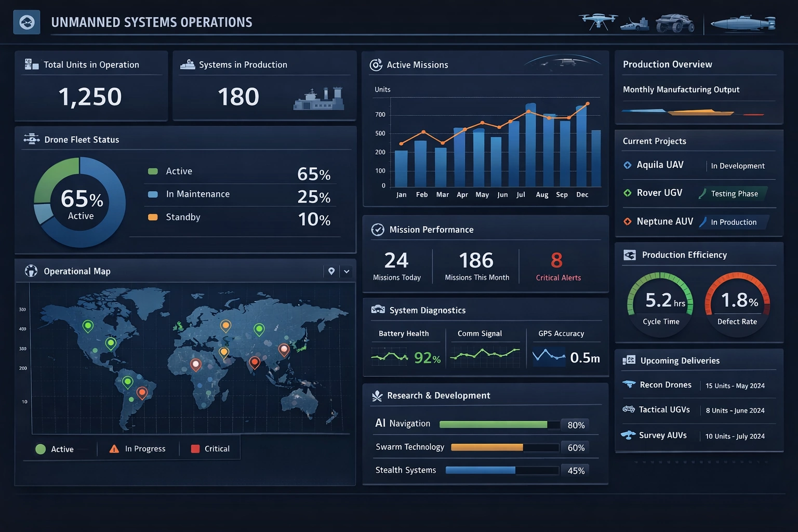This screenshot has width=798, height=532.
Task: Click the AI Navigation progress bar
Action: click(498, 424)
